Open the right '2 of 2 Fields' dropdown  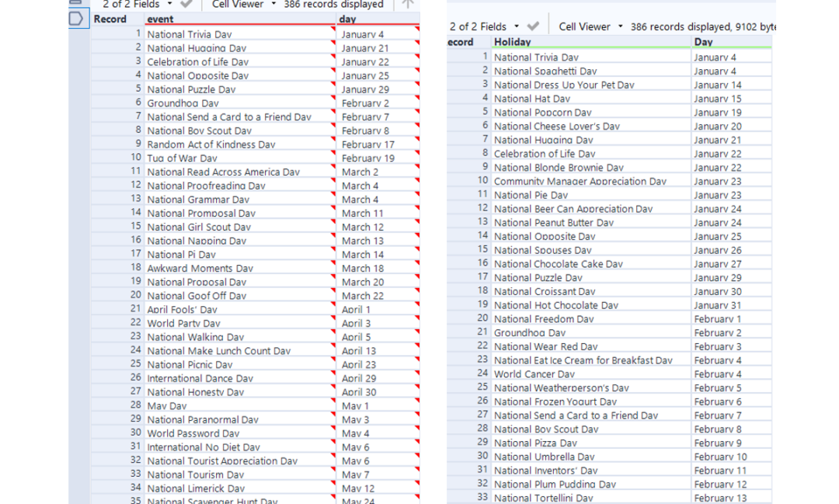tap(517, 26)
